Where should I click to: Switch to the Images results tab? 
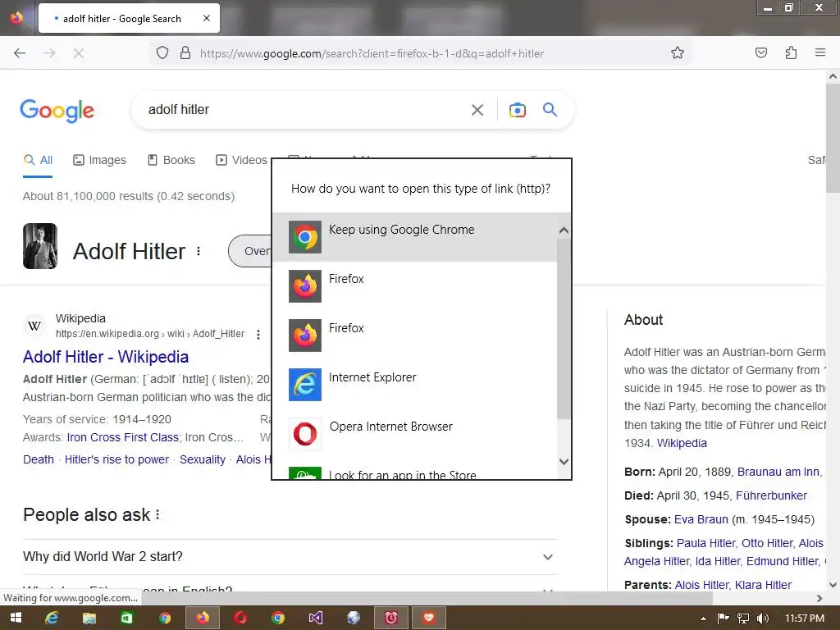click(x=99, y=160)
